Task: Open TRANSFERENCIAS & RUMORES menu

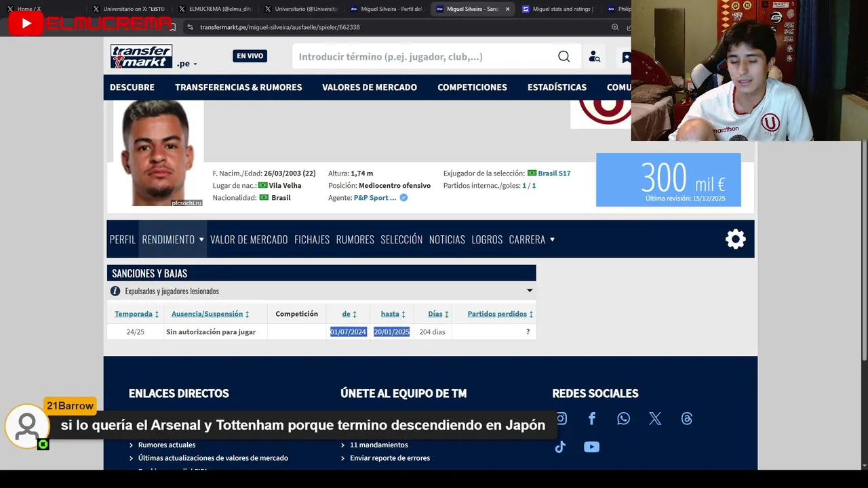Action: click(239, 87)
